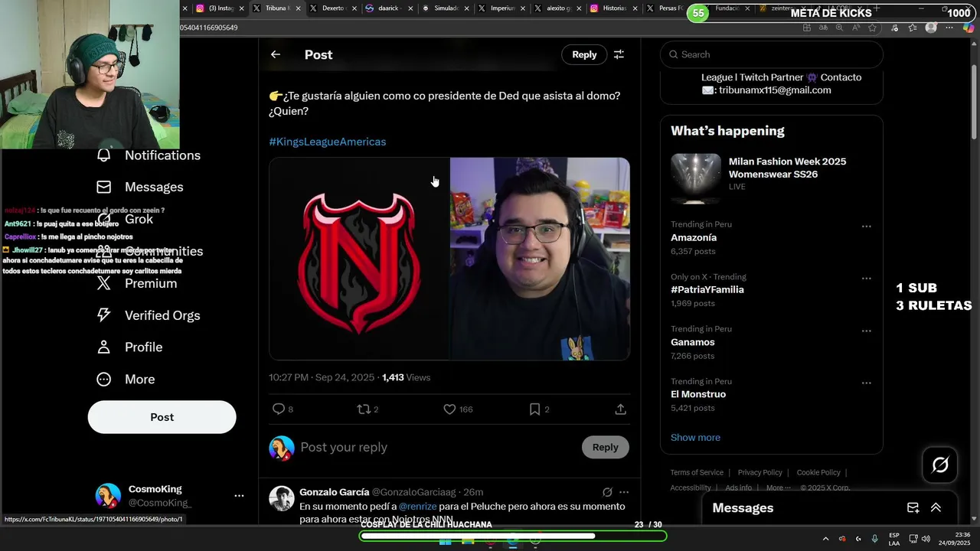Screen dimensions: 980x551
Task: Click the Reply button in post header
Action: 584,54
